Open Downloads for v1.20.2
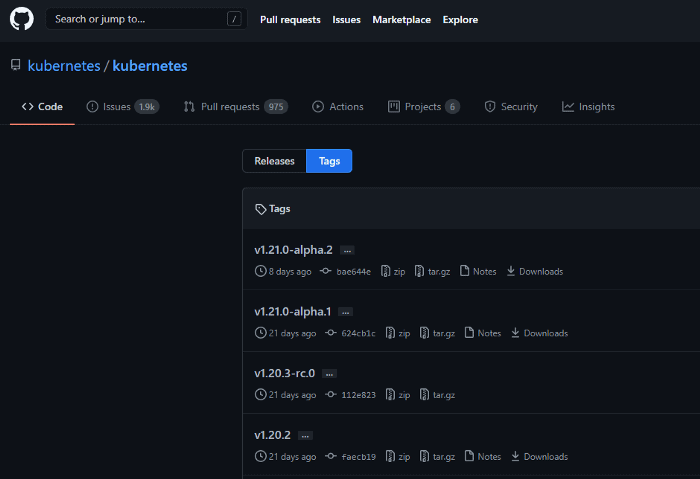 tap(539, 456)
